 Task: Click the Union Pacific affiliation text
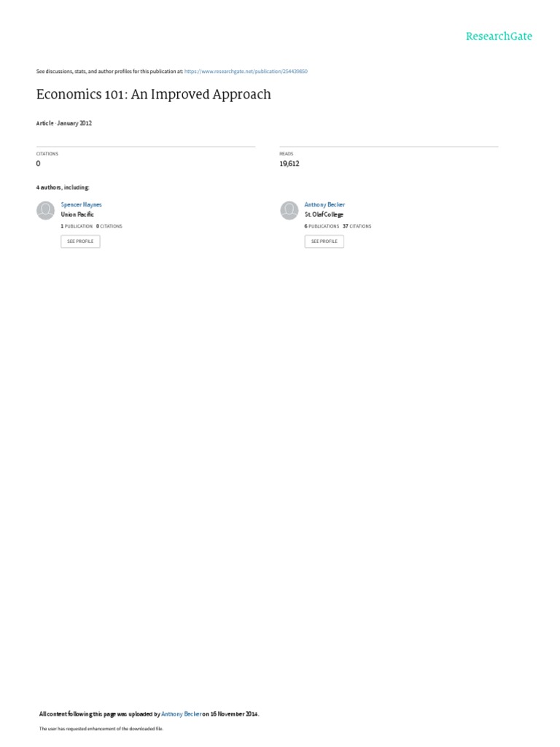click(x=77, y=214)
